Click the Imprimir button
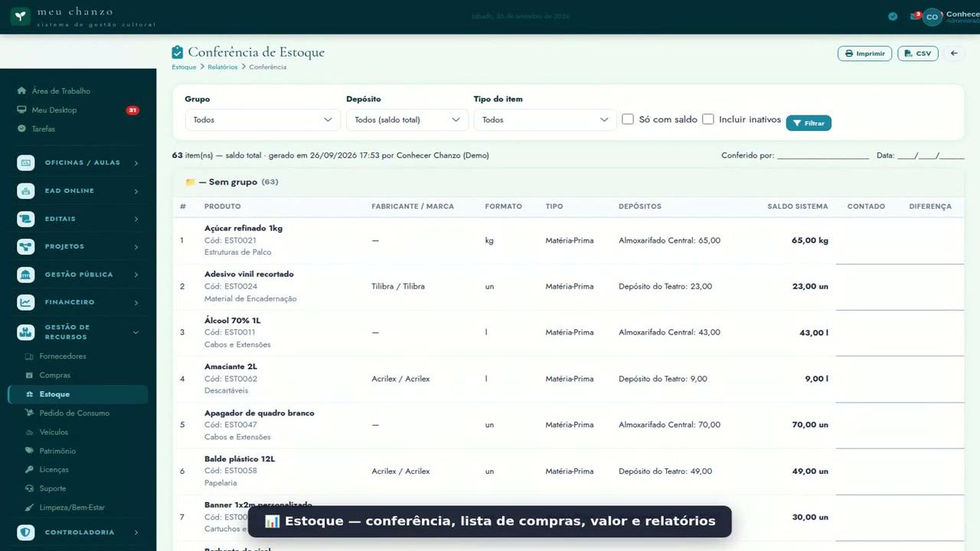The height and width of the screenshot is (551, 980). click(x=864, y=54)
